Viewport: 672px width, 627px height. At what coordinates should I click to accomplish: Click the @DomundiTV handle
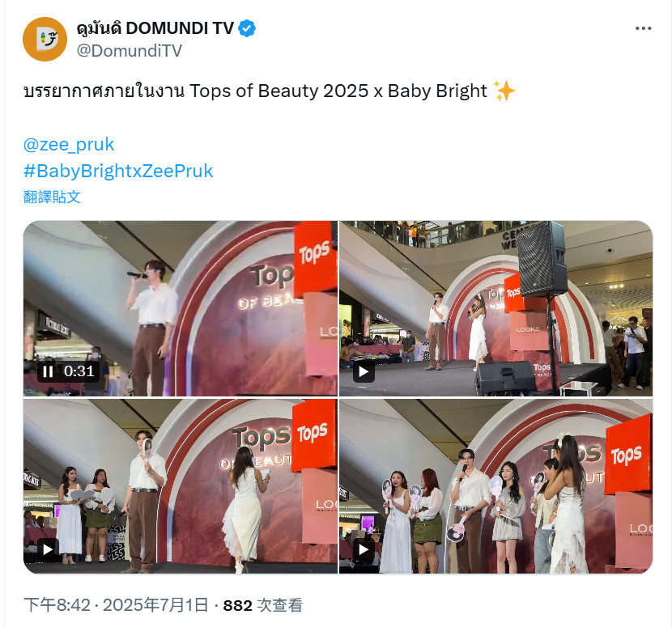click(129, 51)
